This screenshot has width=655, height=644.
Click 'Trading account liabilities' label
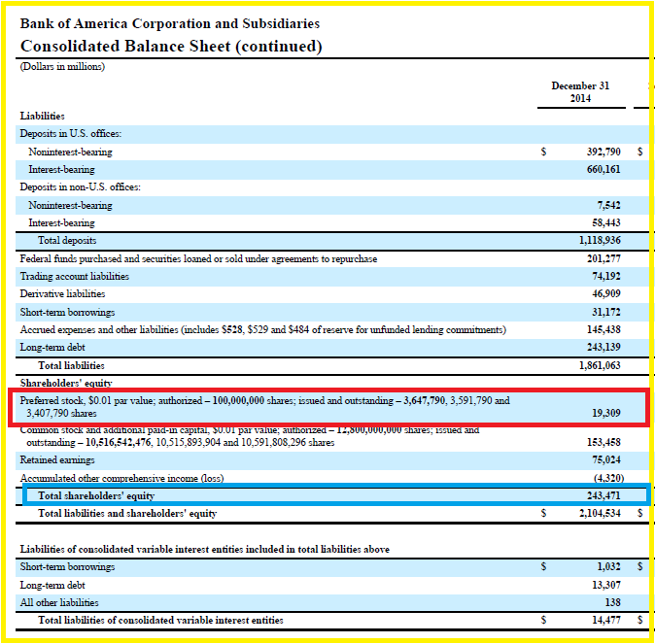pyautogui.click(x=75, y=277)
